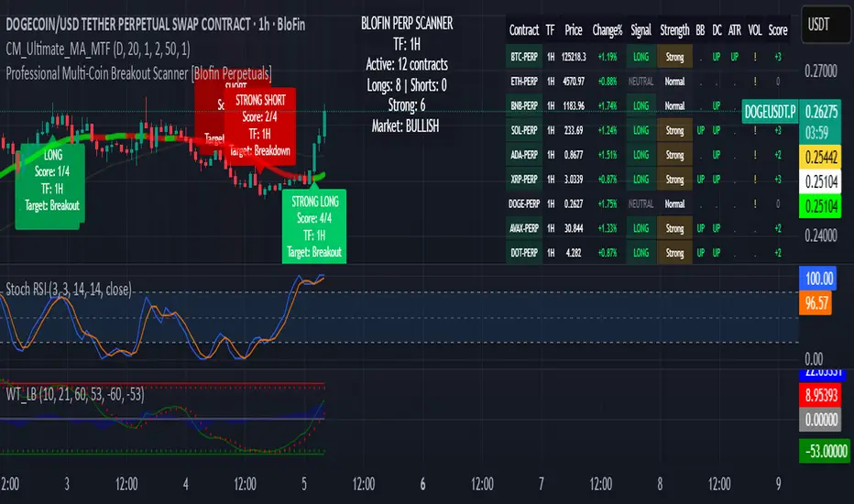Click the white 0.25104 price label
This screenshot has width=854, height=504.
click(x=820, y=181)
